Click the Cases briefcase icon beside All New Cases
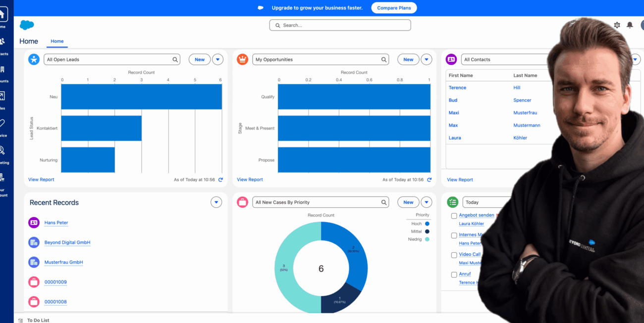Viewport: 644px width, 323px height. tap(242, 202)
